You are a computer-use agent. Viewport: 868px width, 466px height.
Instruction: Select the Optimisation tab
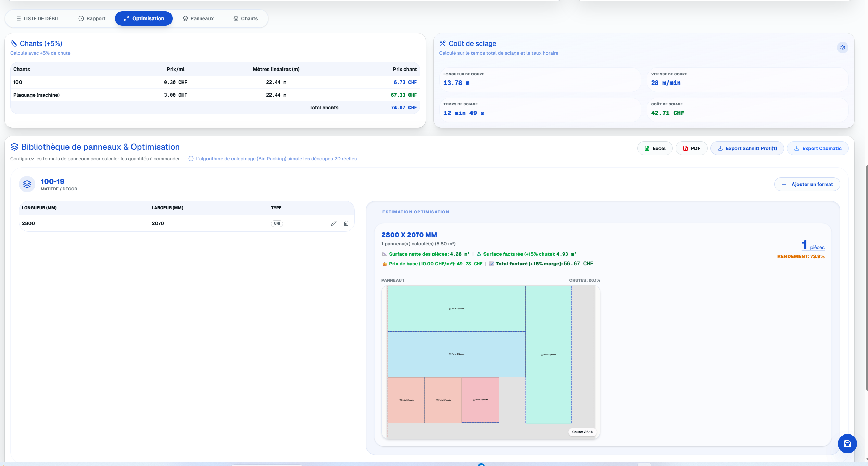point(144,18)
